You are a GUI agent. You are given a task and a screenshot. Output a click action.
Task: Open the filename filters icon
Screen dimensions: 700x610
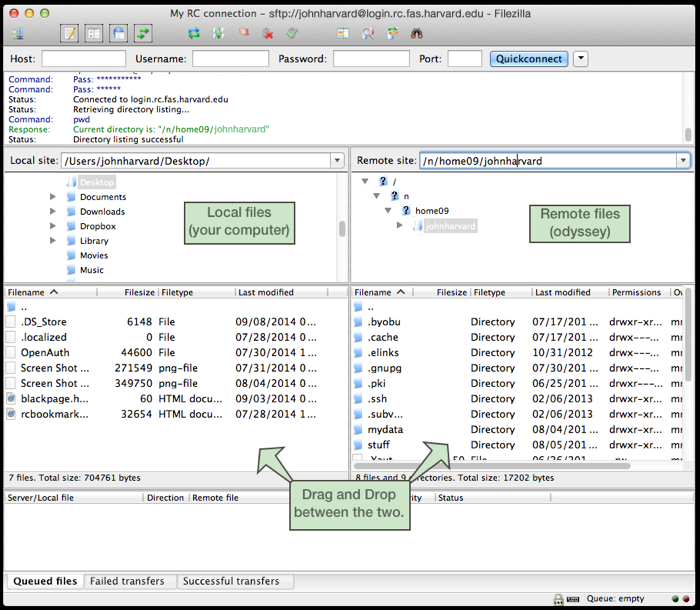point(343,33)
